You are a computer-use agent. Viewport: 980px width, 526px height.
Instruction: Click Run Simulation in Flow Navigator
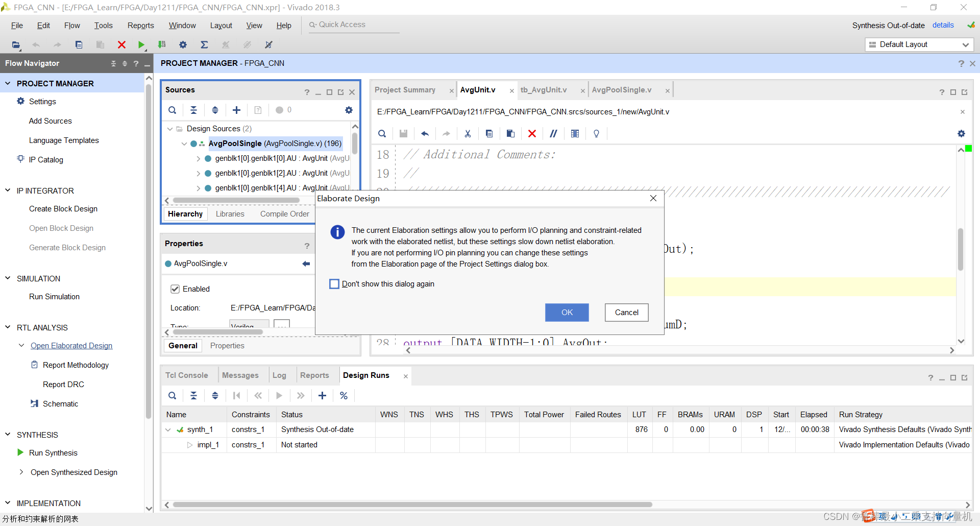click(x=54, y=297)
